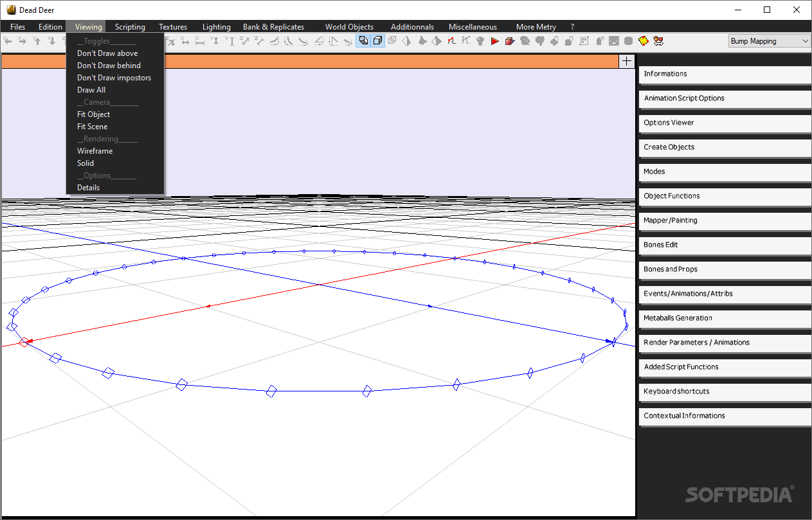Screen dimensions: 812x520
Task: Expand the Added Script Functions panel
Action: click(x=725, y=367)
